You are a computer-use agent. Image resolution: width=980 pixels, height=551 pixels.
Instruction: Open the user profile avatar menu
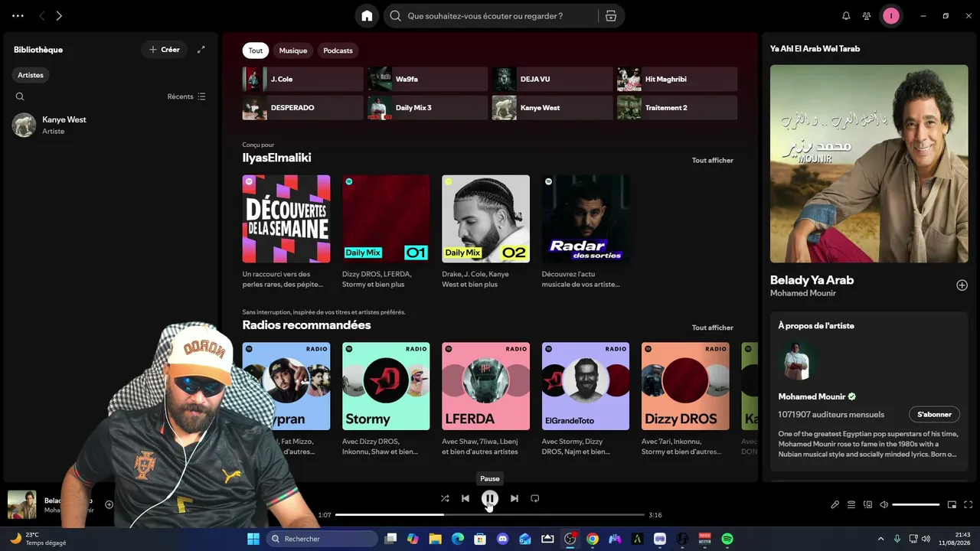[x=890, y=16]
